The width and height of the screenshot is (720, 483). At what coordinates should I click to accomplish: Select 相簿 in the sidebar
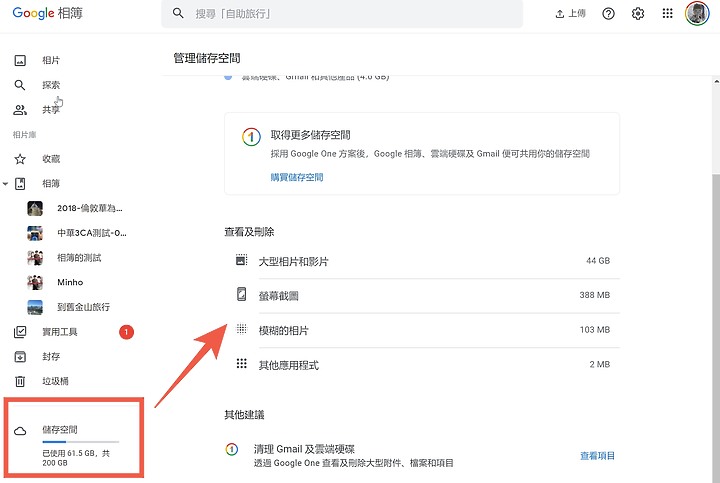click(x=51, y=184)
